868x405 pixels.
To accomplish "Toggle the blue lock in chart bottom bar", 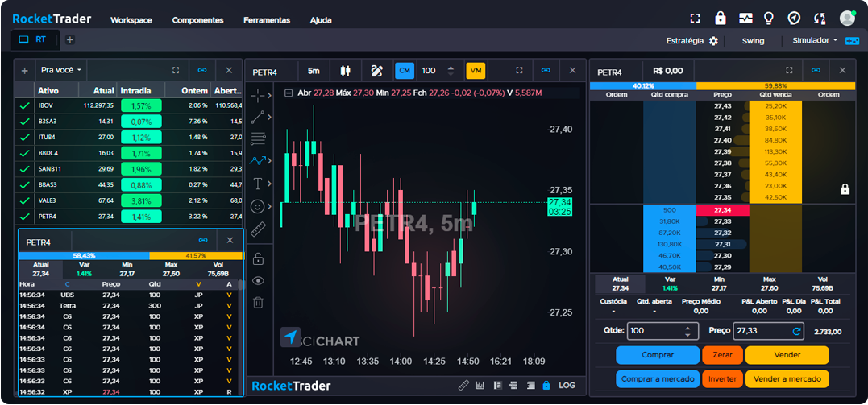I will pyautogui.click(x=546, y=385).
